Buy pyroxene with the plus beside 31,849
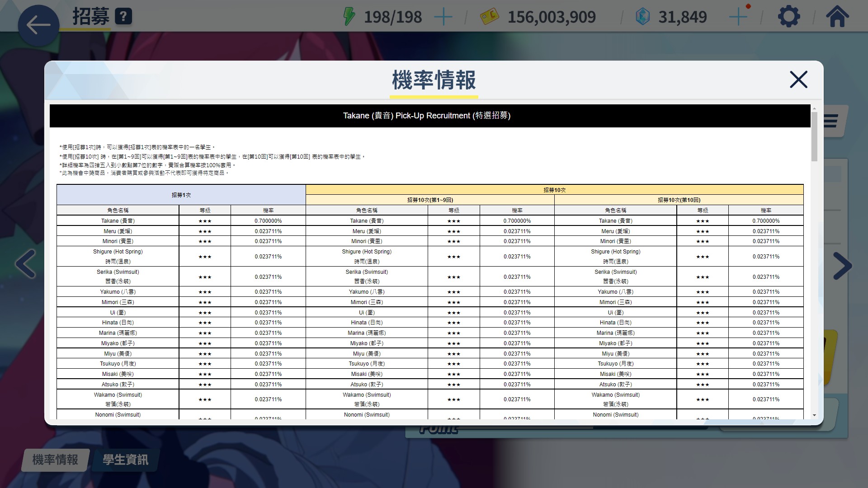868x488 pixels. tap(738, 17)
